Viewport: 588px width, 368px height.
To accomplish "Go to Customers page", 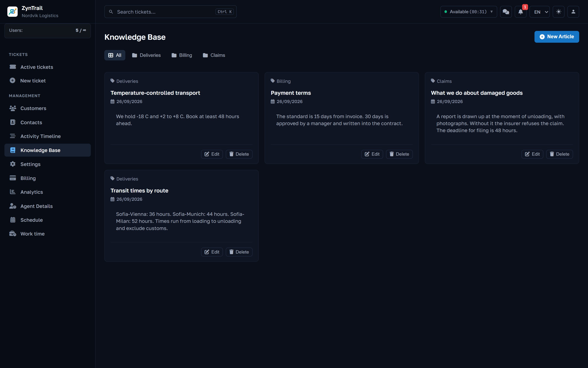I will point(48,108).
